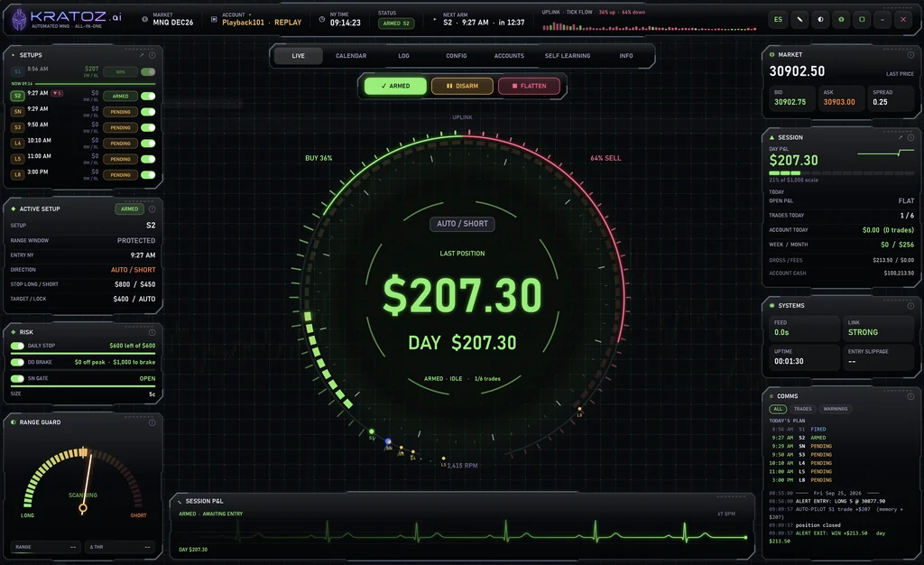Open the info icon on the Setups panel
This screenshot has width=924, height=565.
(x=152, y=55)
